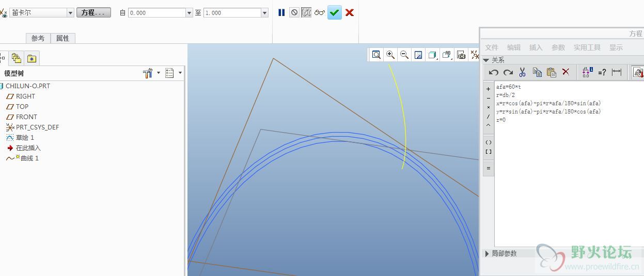Paste with the clipboard icon
644x276 pixels.
click(551, 72)
